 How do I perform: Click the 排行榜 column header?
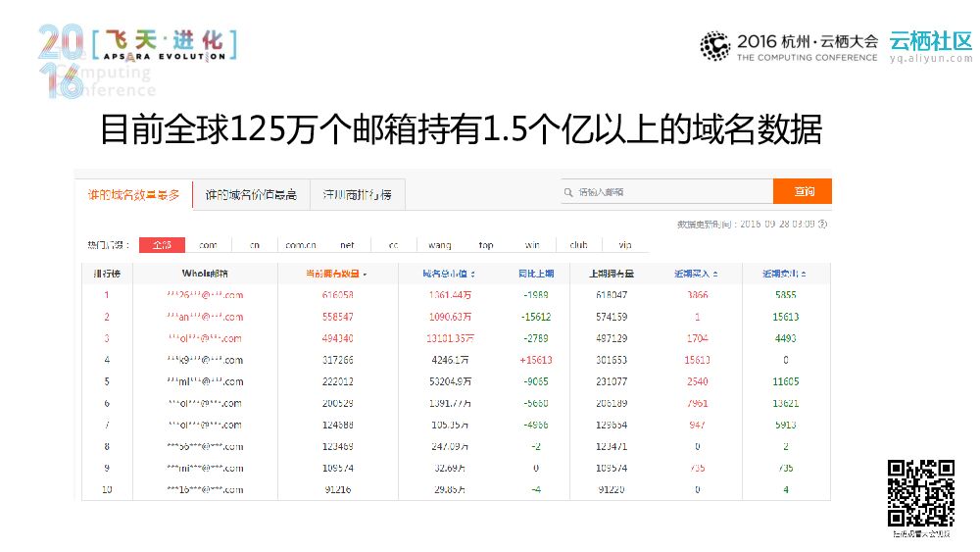pyautogui.click(x=107, y=274)
